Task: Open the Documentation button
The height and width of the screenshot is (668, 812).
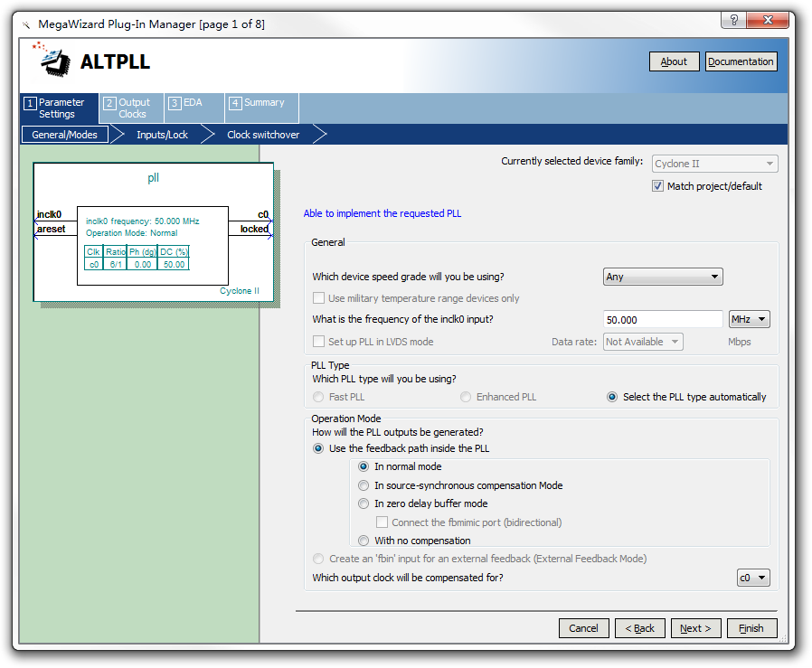Action: click(x=741, y=61)
